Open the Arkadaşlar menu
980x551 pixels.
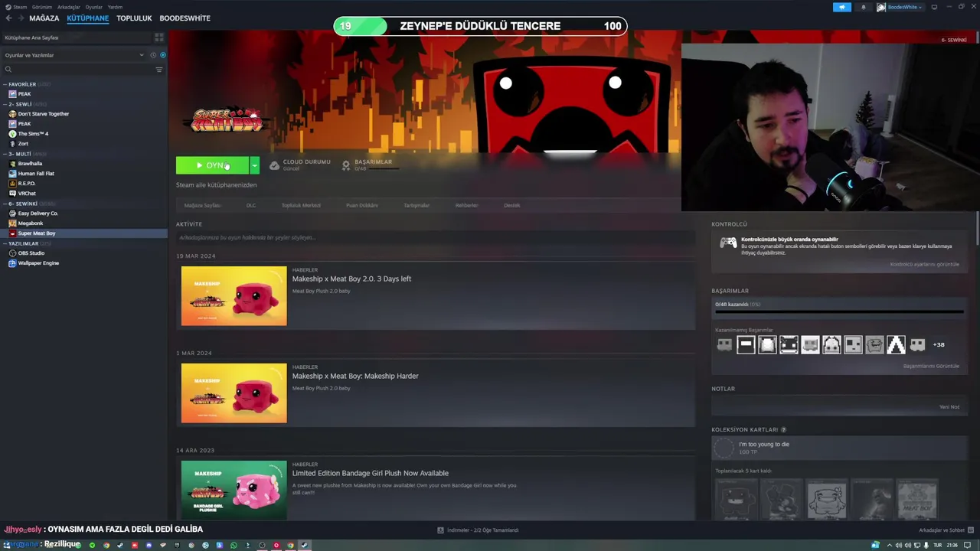point(69,7)
